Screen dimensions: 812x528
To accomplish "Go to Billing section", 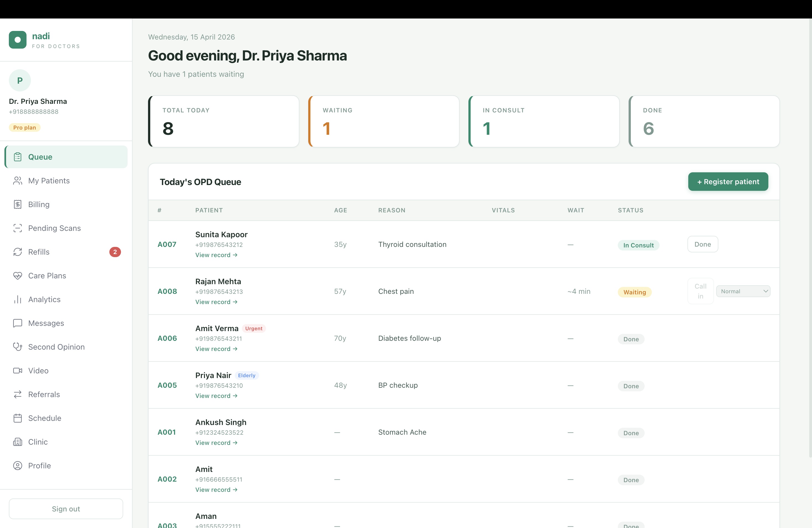I will pyautogui.click(x=66, y=204).
